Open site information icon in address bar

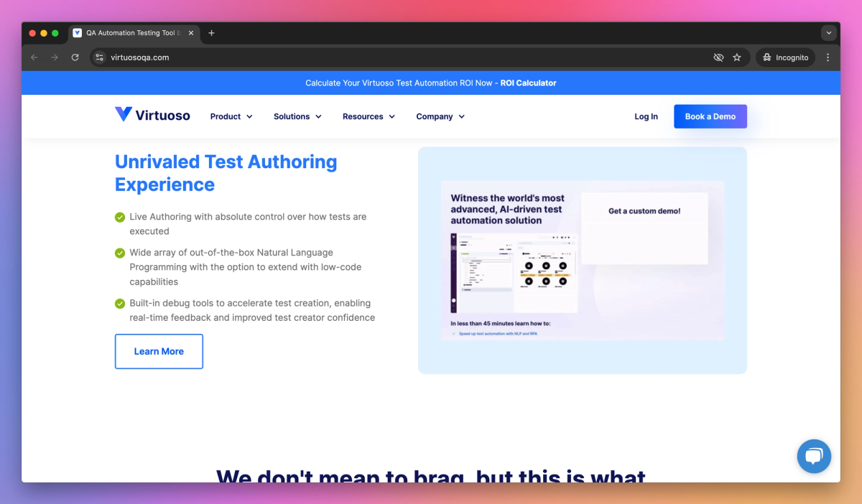click(100, 57)
